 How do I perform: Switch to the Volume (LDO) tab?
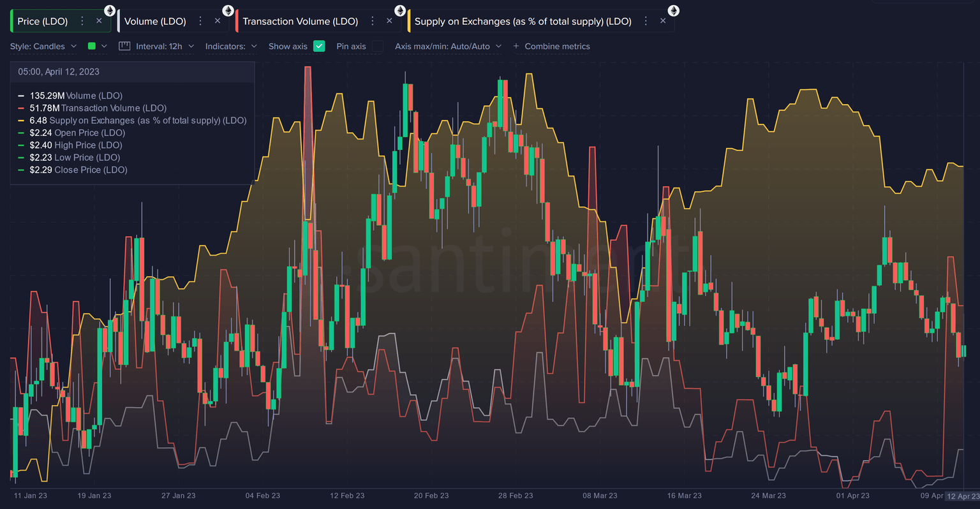(156, 21)
